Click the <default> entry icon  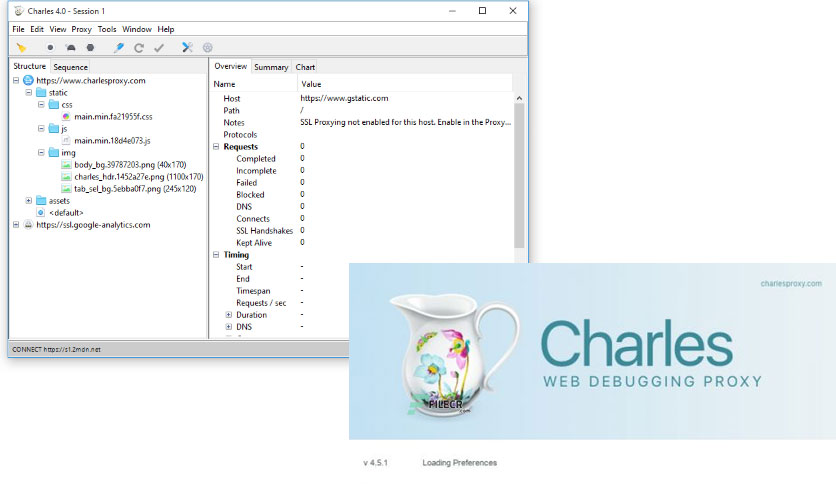coord(41,213)
